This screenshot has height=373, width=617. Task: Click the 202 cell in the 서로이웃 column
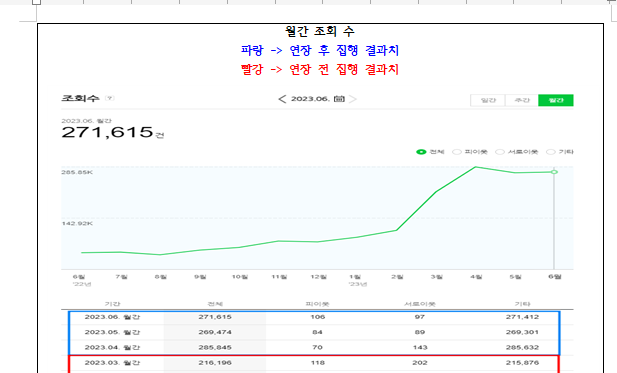420,363
